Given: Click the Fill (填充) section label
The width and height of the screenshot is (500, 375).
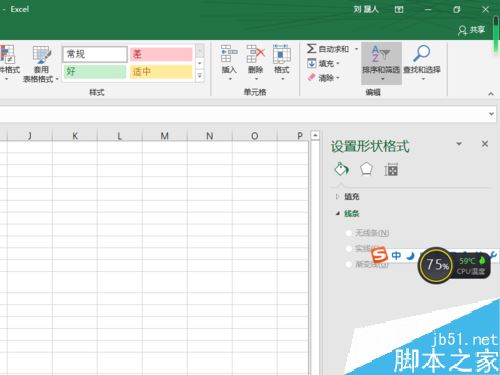Looking at the screenshot, I should pyautogui.click(x=352, y=197).
